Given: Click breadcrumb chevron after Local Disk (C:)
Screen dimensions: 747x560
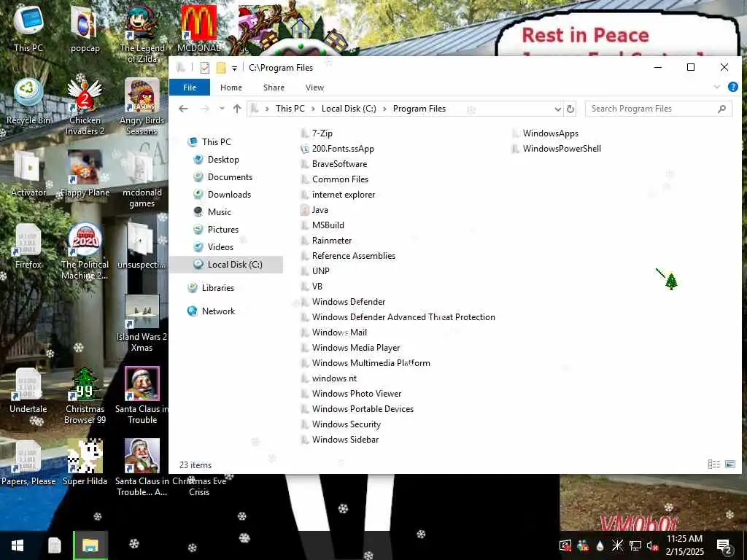Looking at the screenshot, I should [384, 109].
